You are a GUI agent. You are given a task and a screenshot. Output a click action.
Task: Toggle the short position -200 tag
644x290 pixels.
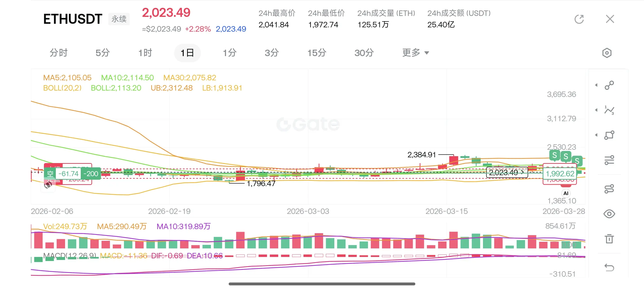point(91,174)
